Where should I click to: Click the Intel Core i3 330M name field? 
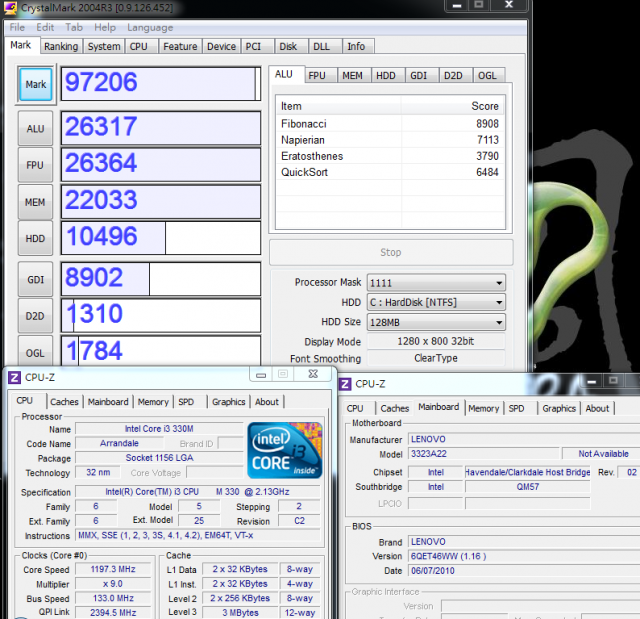coord(159,429)
